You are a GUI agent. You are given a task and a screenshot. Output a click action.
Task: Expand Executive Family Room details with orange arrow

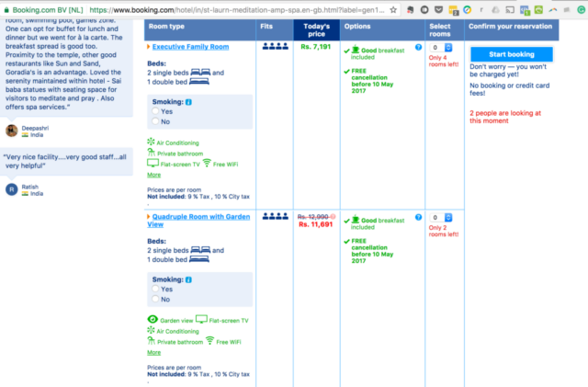[149, 47]
